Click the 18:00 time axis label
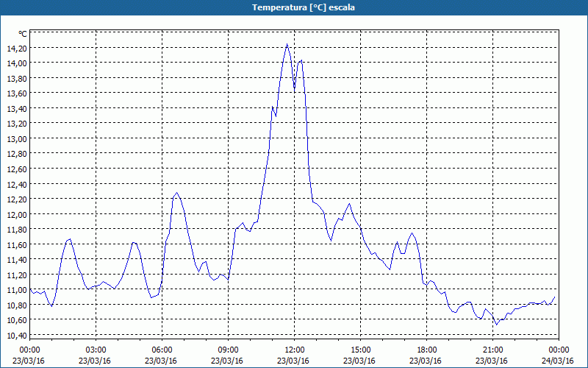 (427, 350)
